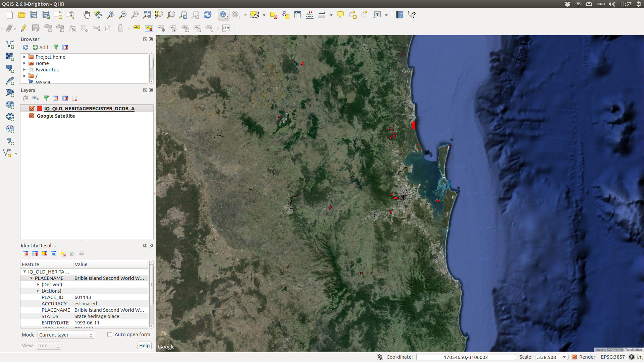Expand the (Derived) attributes row

(38, 285)
